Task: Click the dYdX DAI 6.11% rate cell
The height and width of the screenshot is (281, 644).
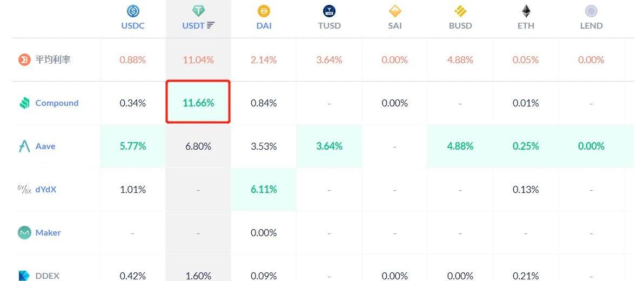Action: 264,189
